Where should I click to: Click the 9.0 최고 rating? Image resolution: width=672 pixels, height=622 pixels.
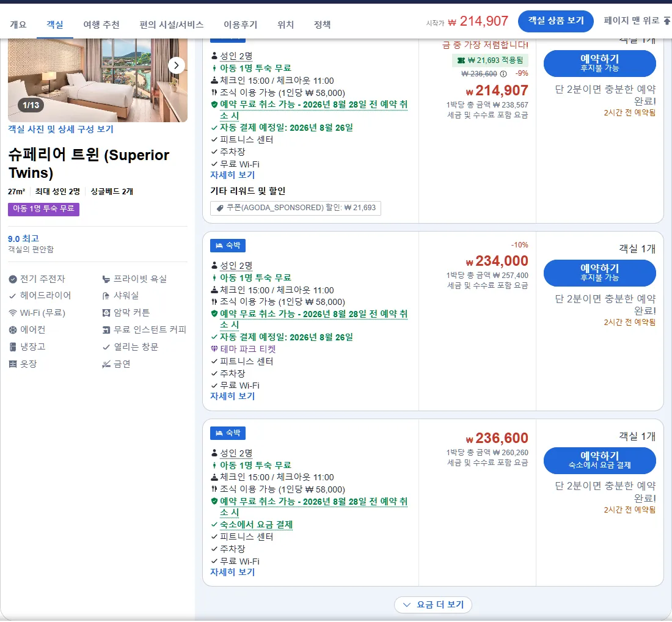(x=24, y=239)
